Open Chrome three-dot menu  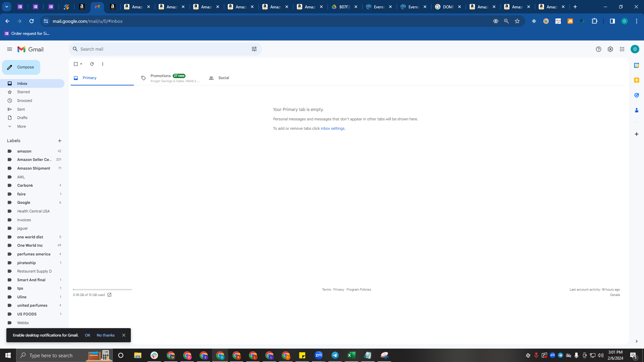[x=636, y=21]
